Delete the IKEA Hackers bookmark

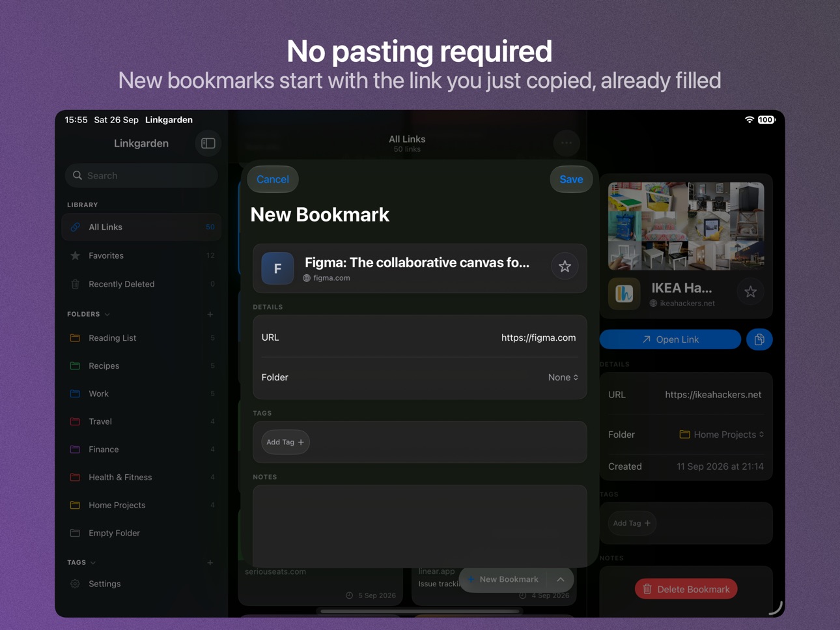click(686, 589)
